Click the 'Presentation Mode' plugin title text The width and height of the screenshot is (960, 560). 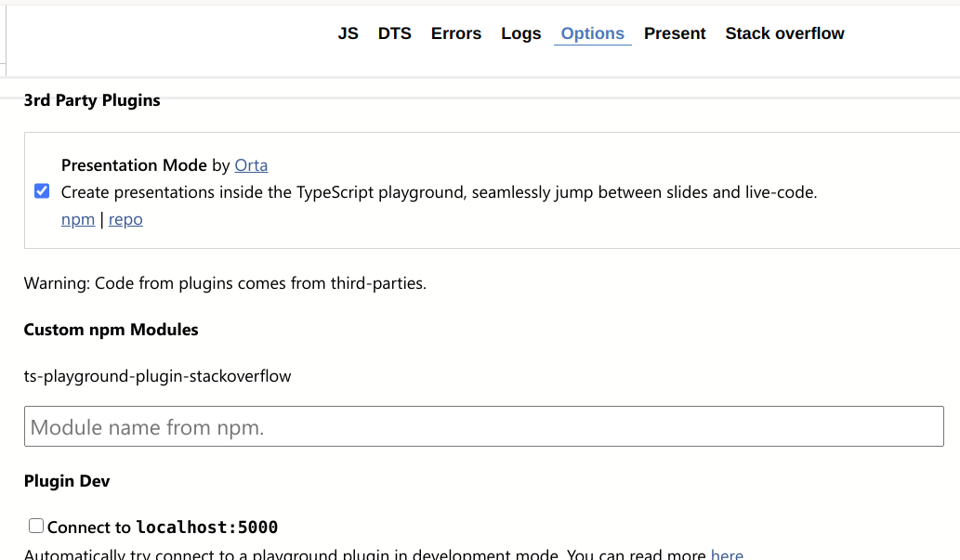(x=134, y=165)
